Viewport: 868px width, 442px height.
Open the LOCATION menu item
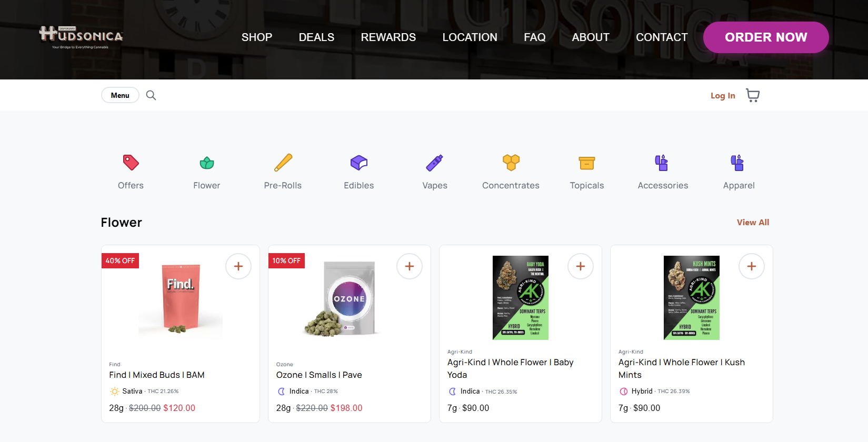coord(470,37)
